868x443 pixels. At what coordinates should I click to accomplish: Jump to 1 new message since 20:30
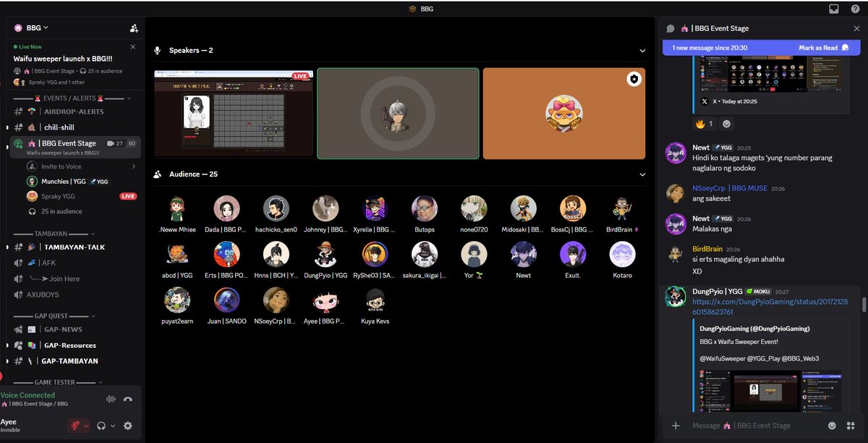tap(710, 48)
